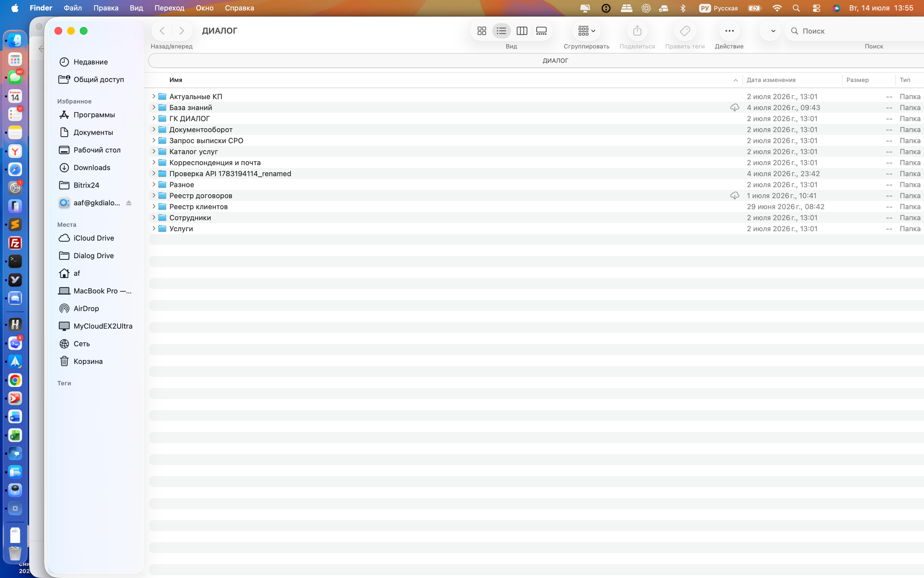
Task: Open Microsoft Excel from the Dock
Action: (15, 435)
